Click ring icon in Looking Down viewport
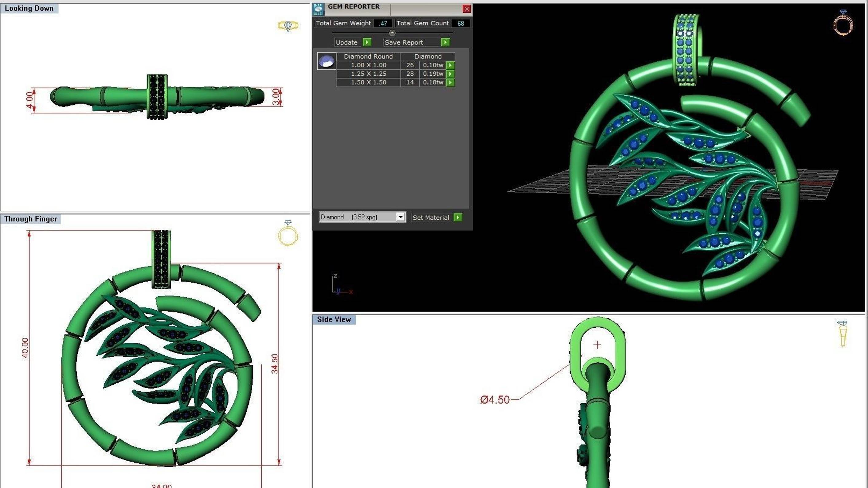 (x=288, y=26)
